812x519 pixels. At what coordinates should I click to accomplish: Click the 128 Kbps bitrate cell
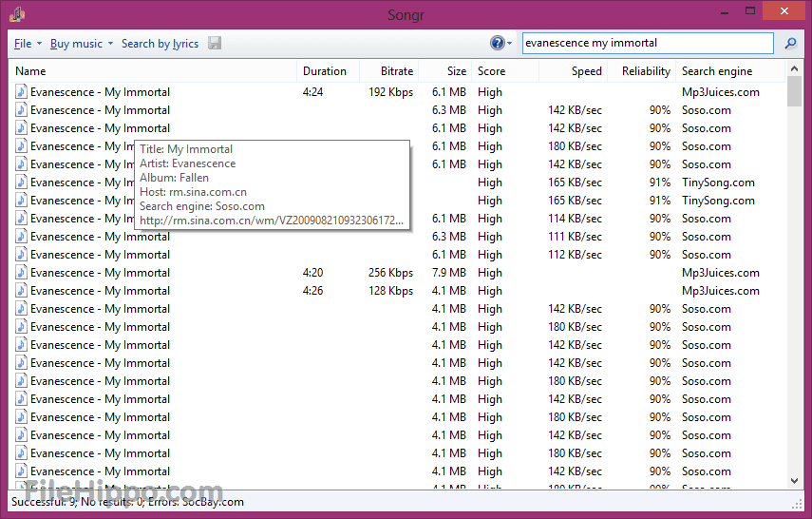point(390,291)
